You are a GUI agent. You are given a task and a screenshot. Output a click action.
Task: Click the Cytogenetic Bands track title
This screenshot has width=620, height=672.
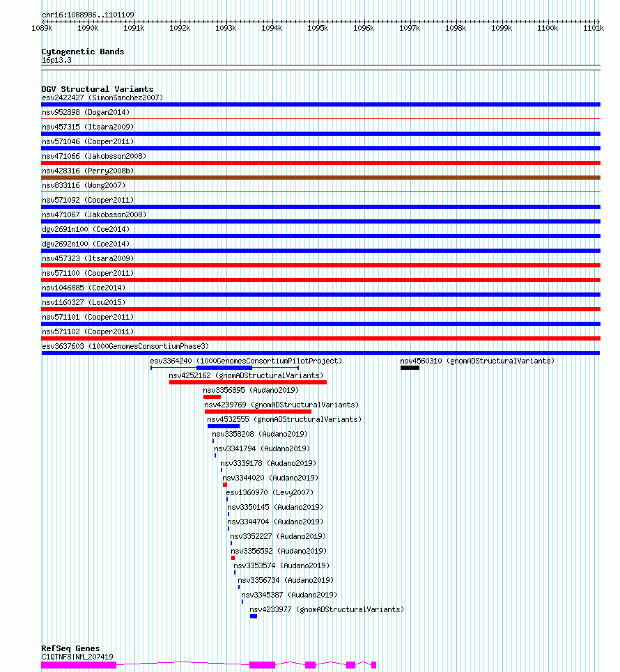click(83, 52)
